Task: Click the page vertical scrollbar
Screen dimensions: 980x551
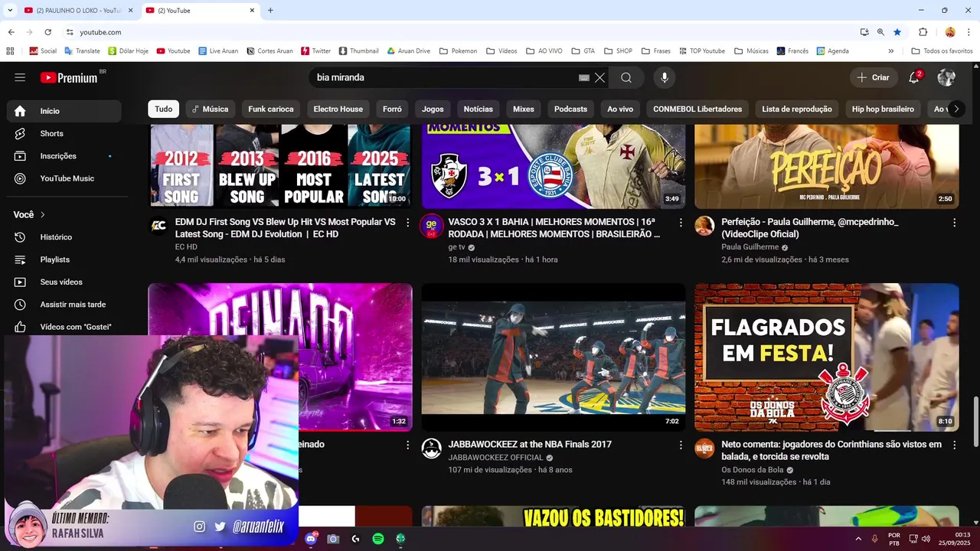Action: (975, 422)
